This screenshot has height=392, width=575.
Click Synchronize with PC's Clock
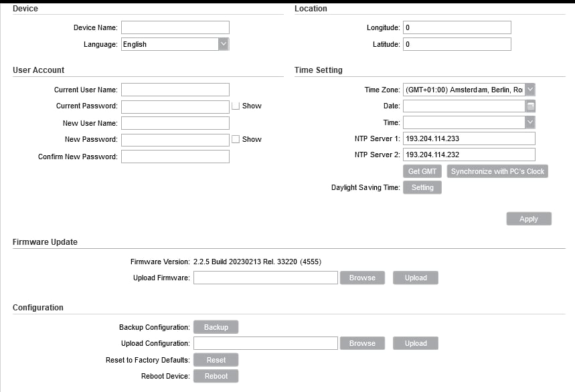coord(497,171)
